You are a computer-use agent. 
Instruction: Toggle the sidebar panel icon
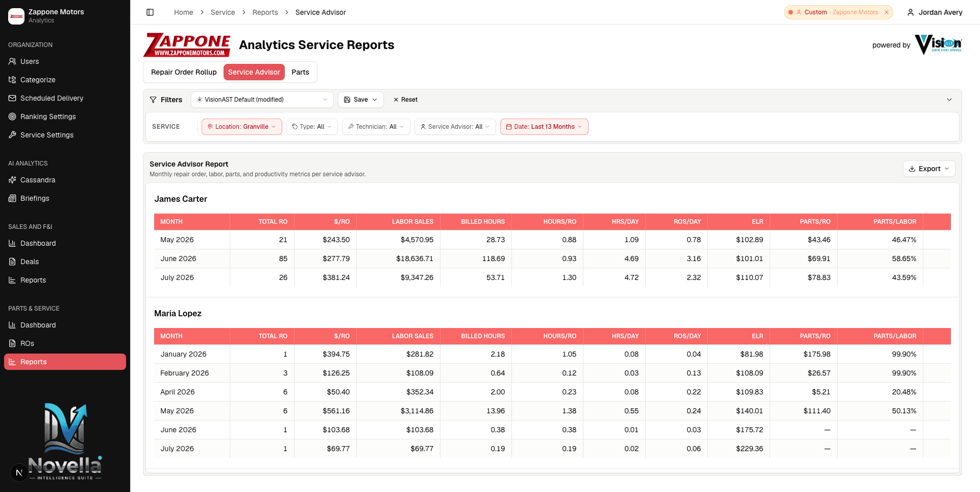(x=150, y=12)
